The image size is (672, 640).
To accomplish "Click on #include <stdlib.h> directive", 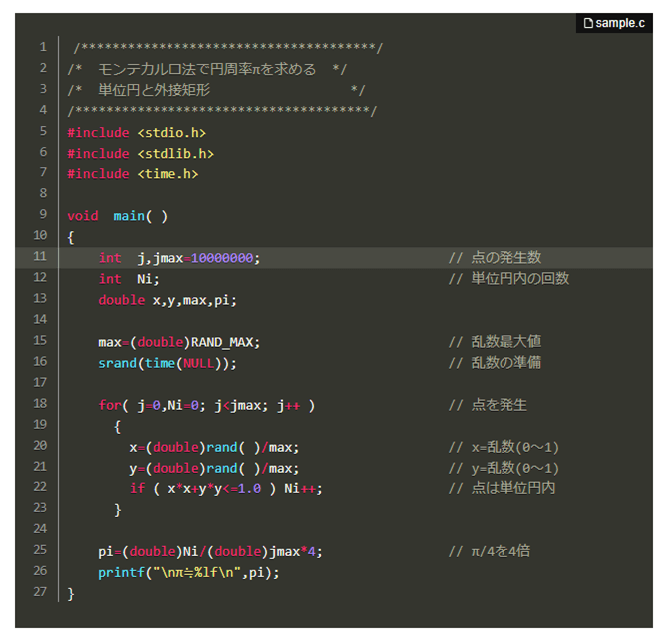I will click(141, 154).
